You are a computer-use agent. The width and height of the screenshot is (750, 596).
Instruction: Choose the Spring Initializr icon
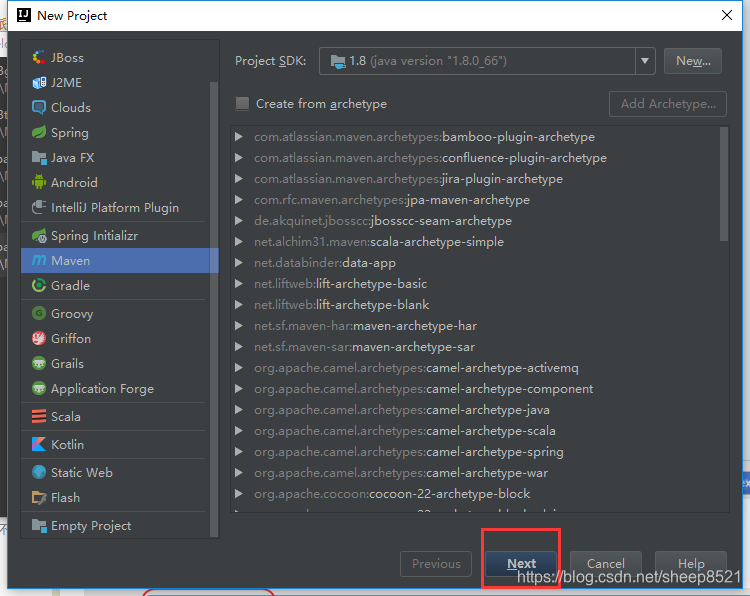(x=39, y=236)
